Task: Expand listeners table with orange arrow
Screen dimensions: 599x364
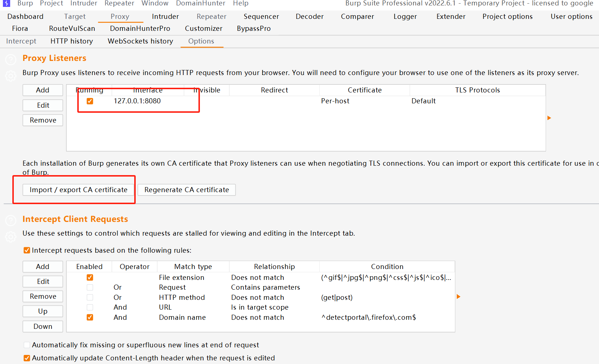Action: 549,118
